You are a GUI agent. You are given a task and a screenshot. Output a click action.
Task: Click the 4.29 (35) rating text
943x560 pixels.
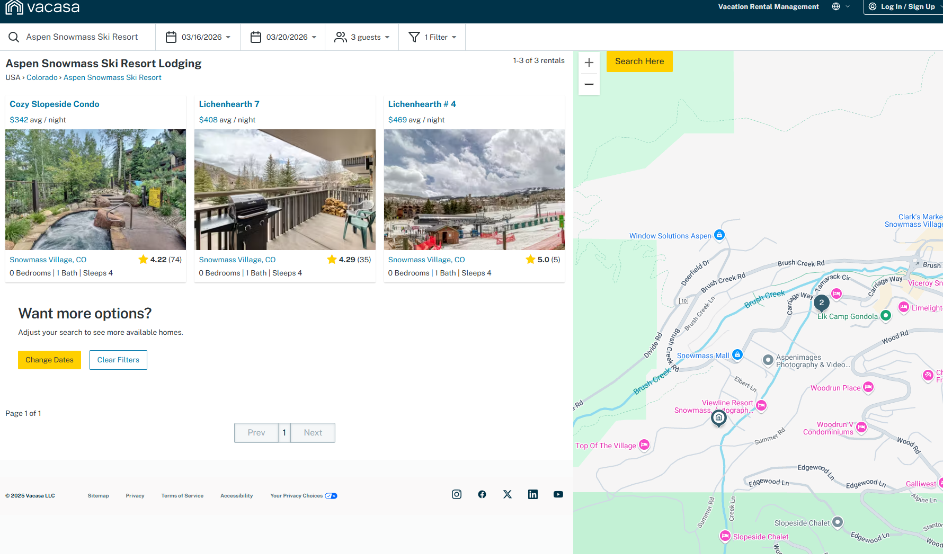pos(355,260)
